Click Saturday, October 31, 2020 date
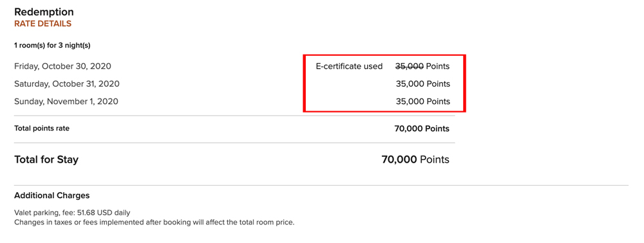Viewport: 644px width, 243px height. [x=67, y=84]
